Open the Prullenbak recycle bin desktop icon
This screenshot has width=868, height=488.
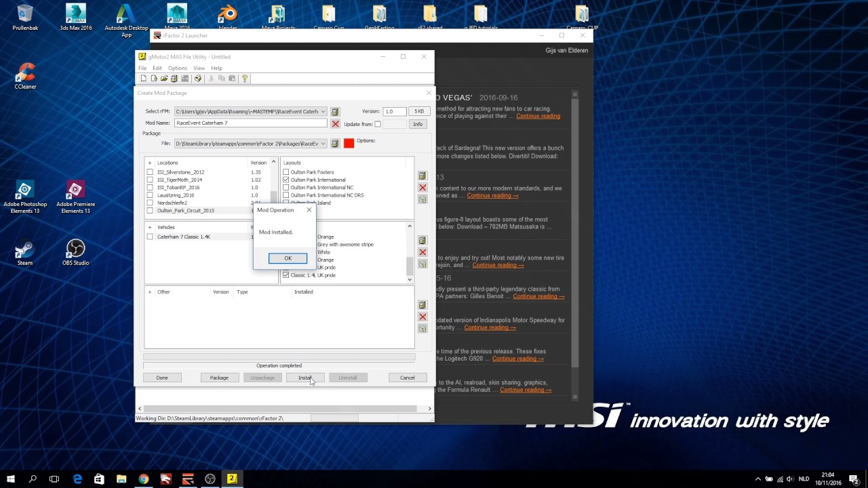25,18
